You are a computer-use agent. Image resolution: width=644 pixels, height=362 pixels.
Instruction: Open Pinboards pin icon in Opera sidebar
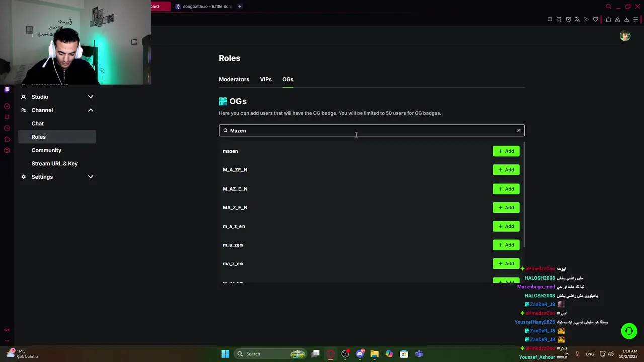(7, 117)
